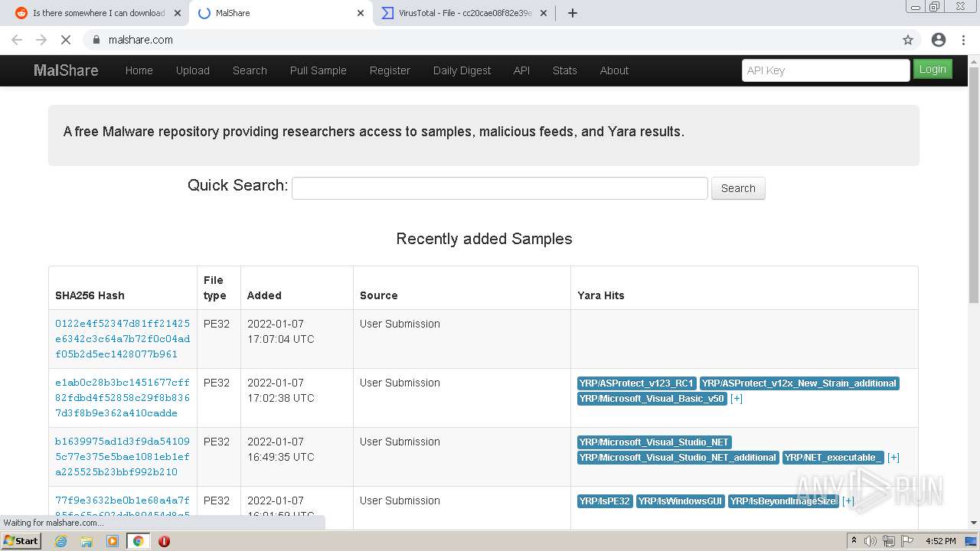This screenshot has height=551, width=980.
Task: Stop loading the page
Action: 66,40
